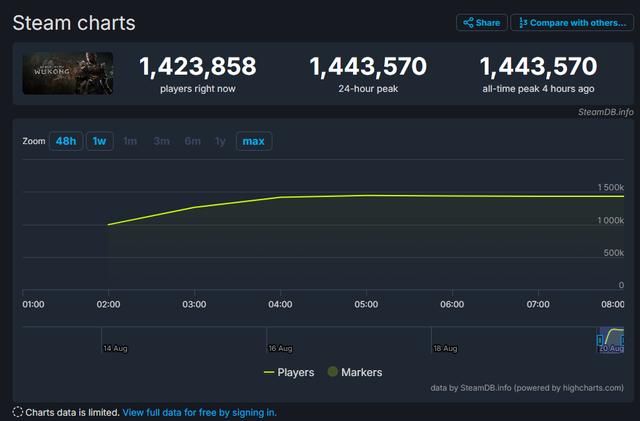Toggle the Markers series in legend
This screenshot has width=640, height=421.
355,372
